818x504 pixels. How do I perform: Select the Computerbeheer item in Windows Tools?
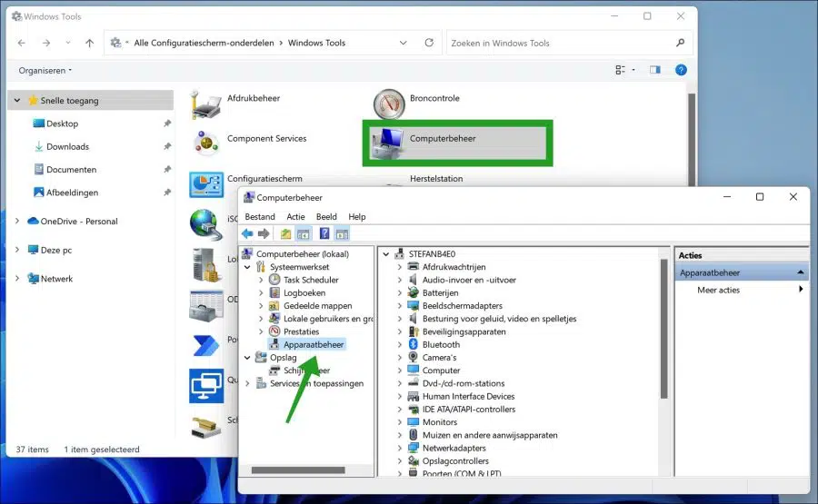457,143
